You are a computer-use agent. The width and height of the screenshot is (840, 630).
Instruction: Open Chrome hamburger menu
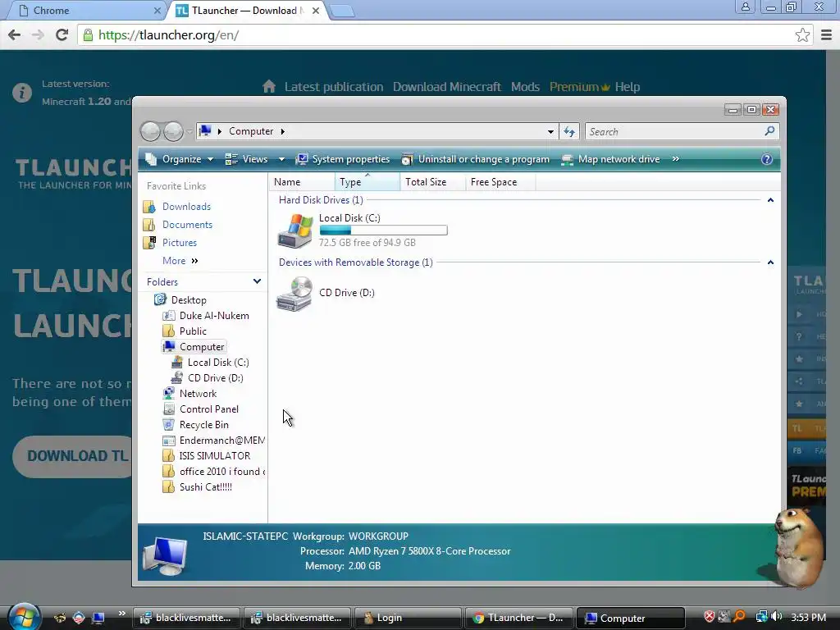click(x=827, y=35)
